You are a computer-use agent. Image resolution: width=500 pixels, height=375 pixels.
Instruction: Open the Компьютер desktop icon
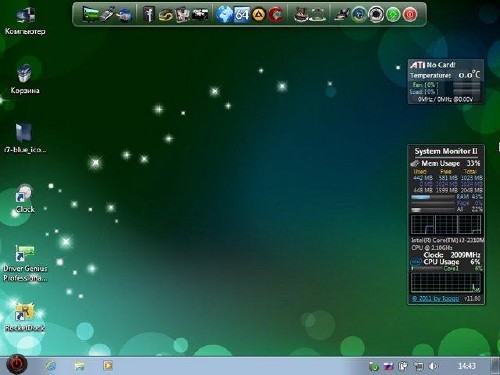(25, 22)
